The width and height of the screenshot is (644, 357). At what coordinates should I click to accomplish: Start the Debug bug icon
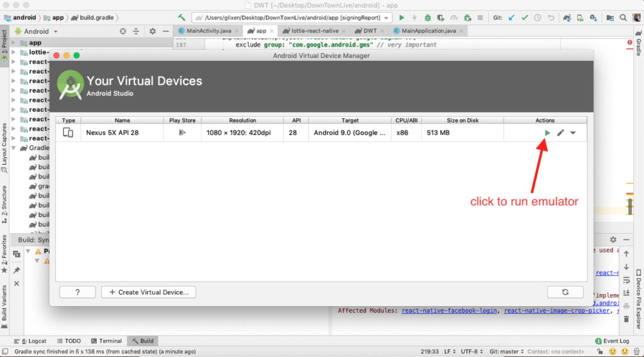428,18
